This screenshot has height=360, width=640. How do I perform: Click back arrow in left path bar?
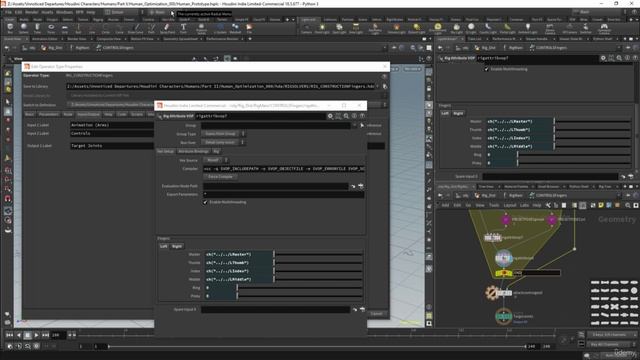(x=7, y=48)
